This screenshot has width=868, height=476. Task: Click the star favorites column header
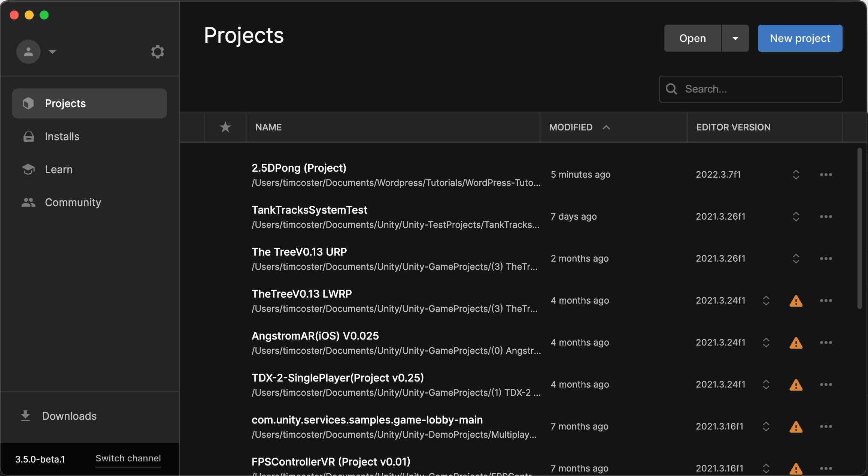pos(225,127)
